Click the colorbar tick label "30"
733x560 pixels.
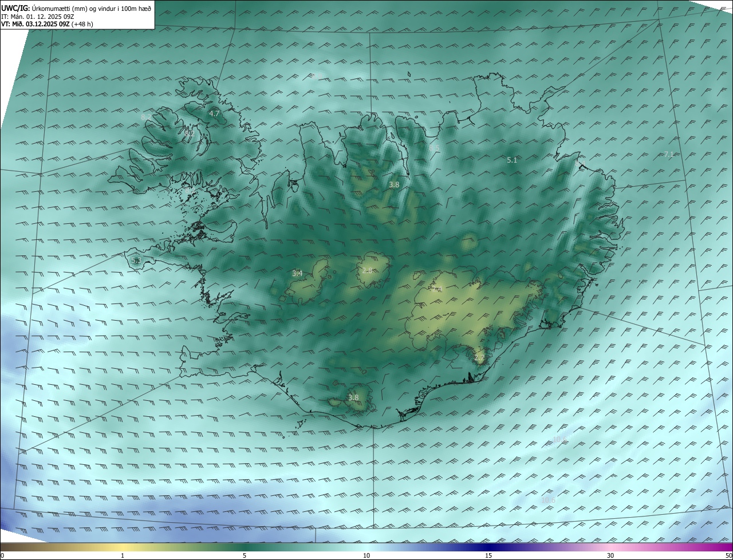point(610,555)
